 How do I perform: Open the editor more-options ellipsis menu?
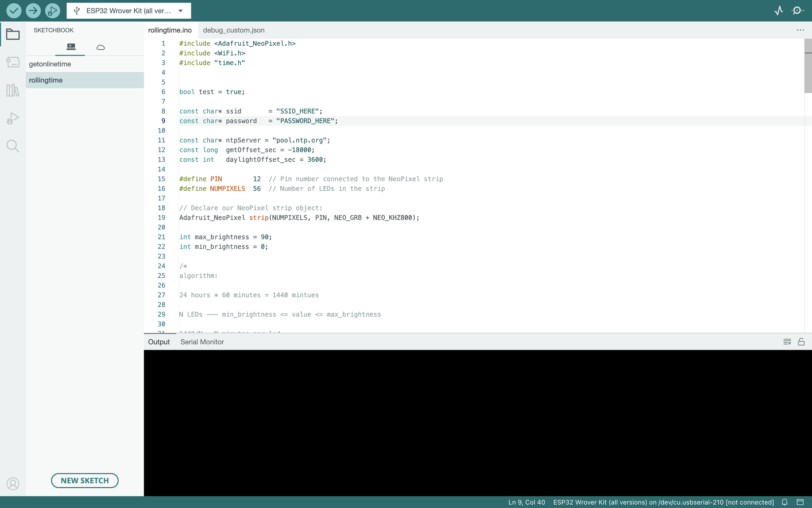800,30
